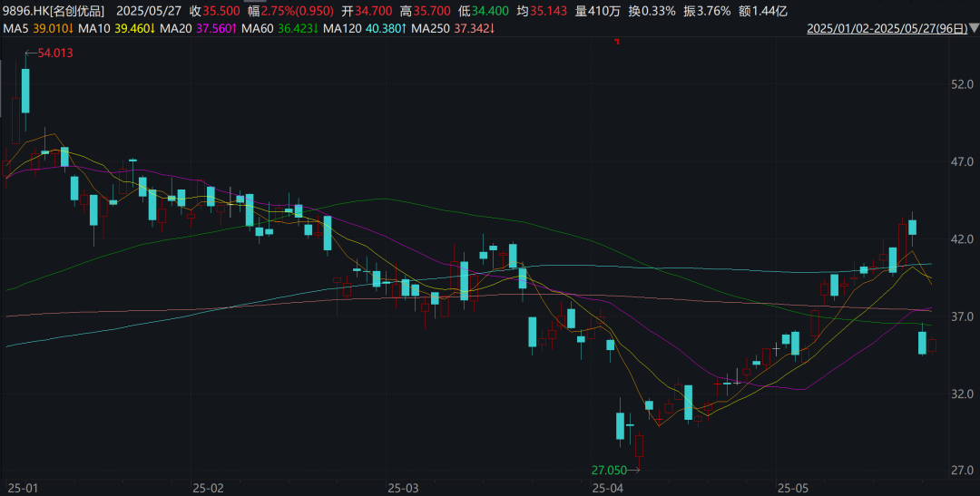Image resolution: width=980 pixels, height=496 pixels.
Task: Click the average price 均 35.143
Action: [544, 11]
